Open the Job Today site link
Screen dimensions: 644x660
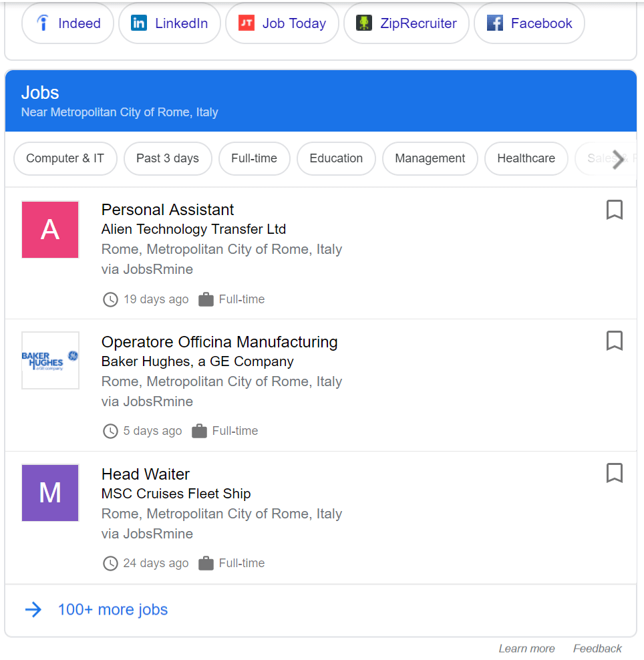(x=283, y=23)
